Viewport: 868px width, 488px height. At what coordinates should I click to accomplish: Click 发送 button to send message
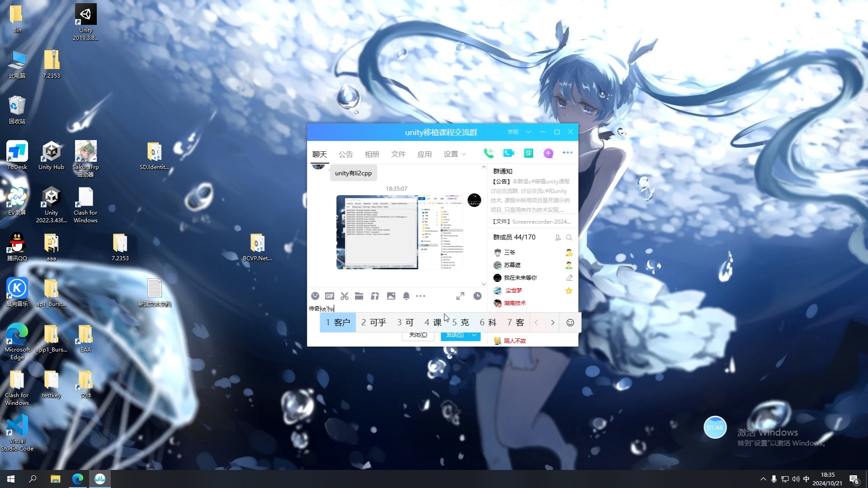point(454,335)
